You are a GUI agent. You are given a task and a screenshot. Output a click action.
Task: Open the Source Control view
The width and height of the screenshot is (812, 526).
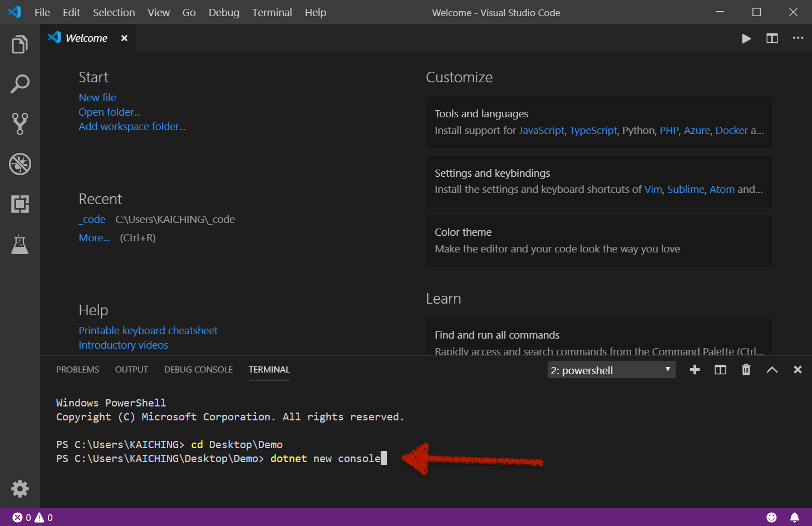tap(20, 124)
